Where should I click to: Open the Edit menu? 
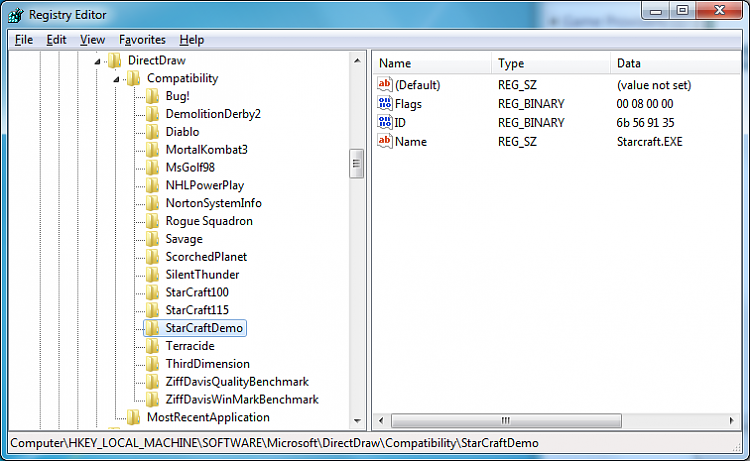click(56, 40)
